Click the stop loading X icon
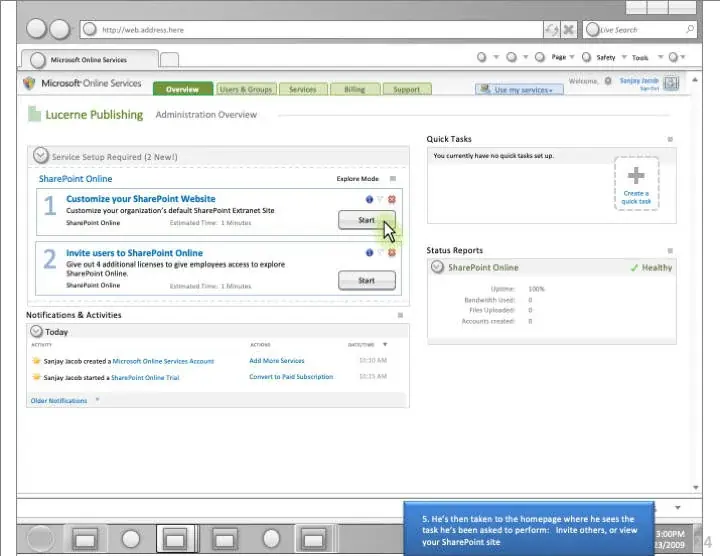 (568, 30)
